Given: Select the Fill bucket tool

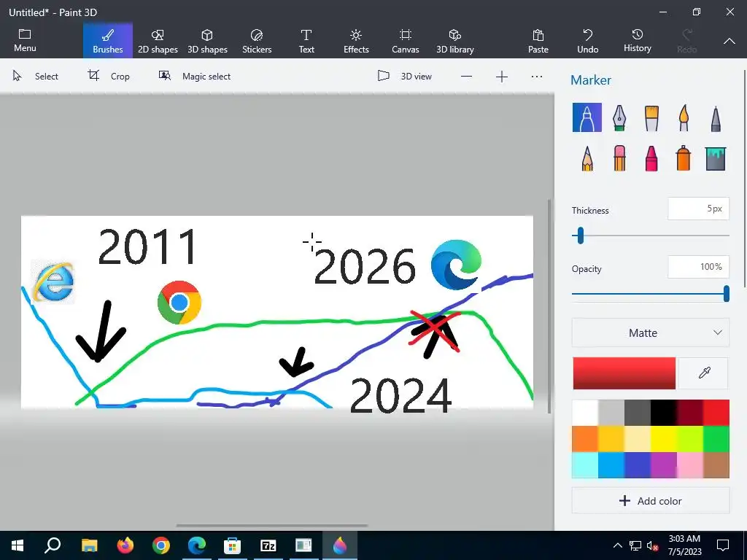Looking at the screenshot, I should [x=716, y=158].
